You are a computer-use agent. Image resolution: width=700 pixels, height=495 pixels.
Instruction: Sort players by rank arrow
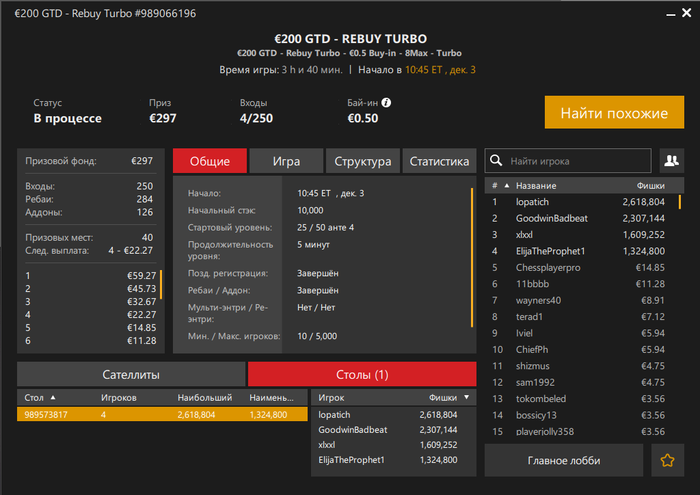coord(507,186)
